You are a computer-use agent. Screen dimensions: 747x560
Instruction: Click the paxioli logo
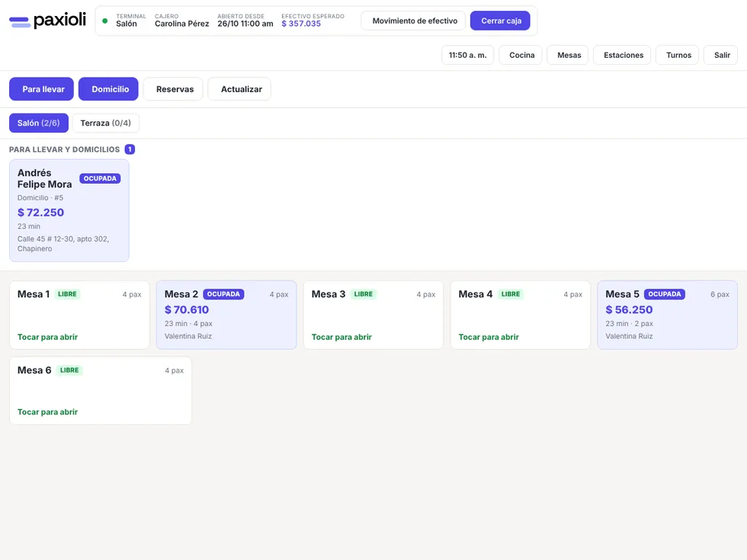47,21
